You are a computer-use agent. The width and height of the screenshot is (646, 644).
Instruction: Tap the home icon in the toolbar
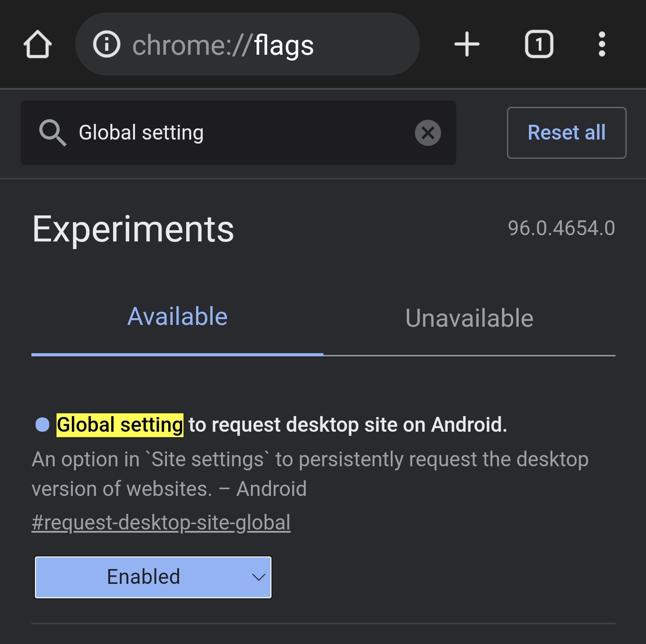[x=38, y=44]
